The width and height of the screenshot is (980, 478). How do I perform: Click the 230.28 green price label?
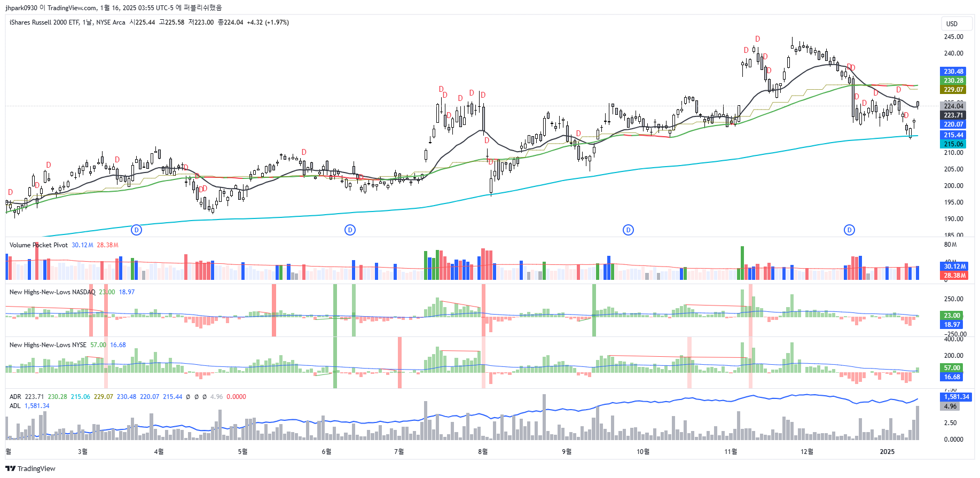click(953, 81)
